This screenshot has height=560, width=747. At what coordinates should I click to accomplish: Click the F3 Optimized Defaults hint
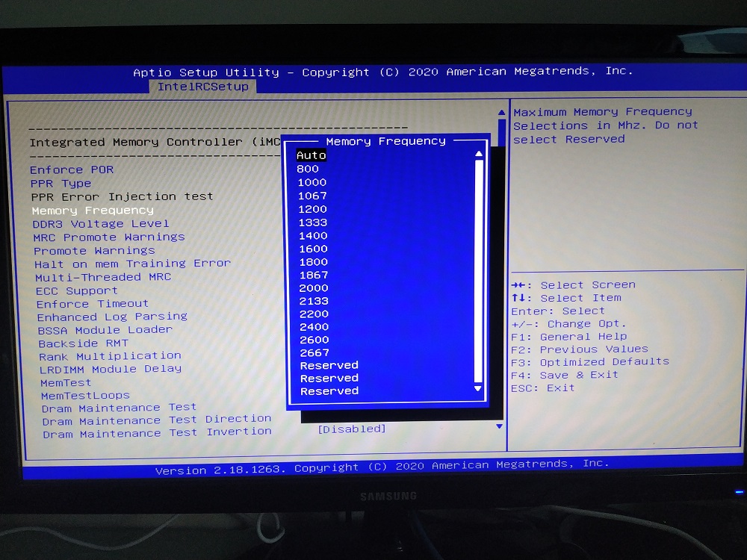[x=590, y=362]
